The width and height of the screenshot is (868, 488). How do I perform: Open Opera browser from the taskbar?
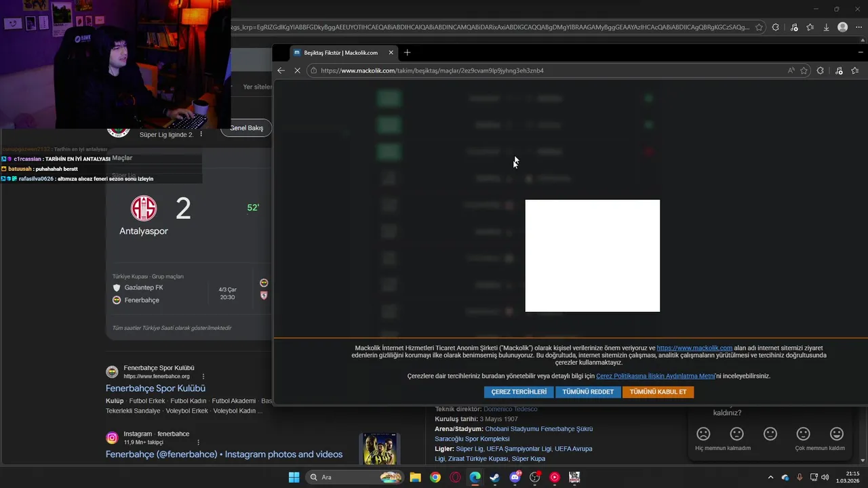(455, 477)
